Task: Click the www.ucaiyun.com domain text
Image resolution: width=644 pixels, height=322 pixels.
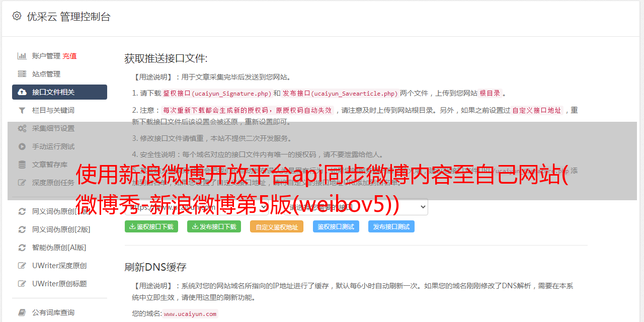Action: coord(190,314)
